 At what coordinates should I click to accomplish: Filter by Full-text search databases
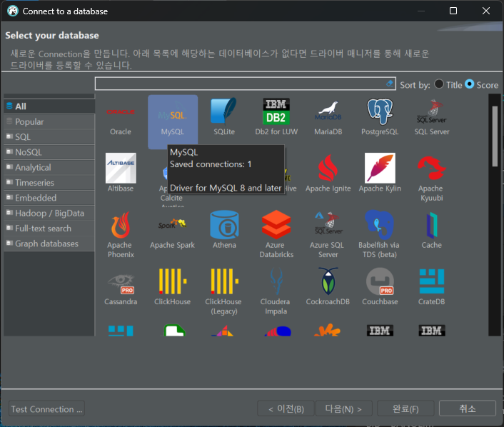click(x=49, y=228)
